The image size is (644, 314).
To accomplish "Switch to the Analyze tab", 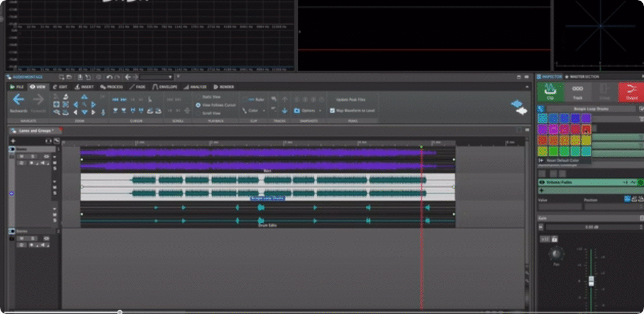I will click(x=195, y=87).
